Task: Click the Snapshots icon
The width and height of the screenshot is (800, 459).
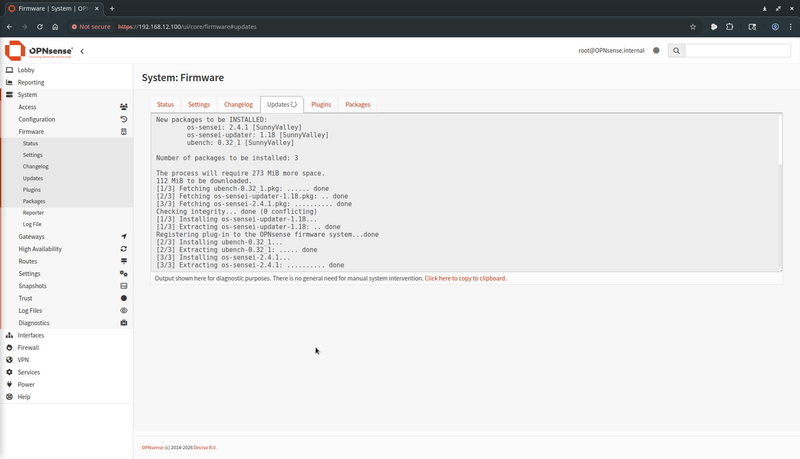Action: pyautogui.click(x=123, y=286)
